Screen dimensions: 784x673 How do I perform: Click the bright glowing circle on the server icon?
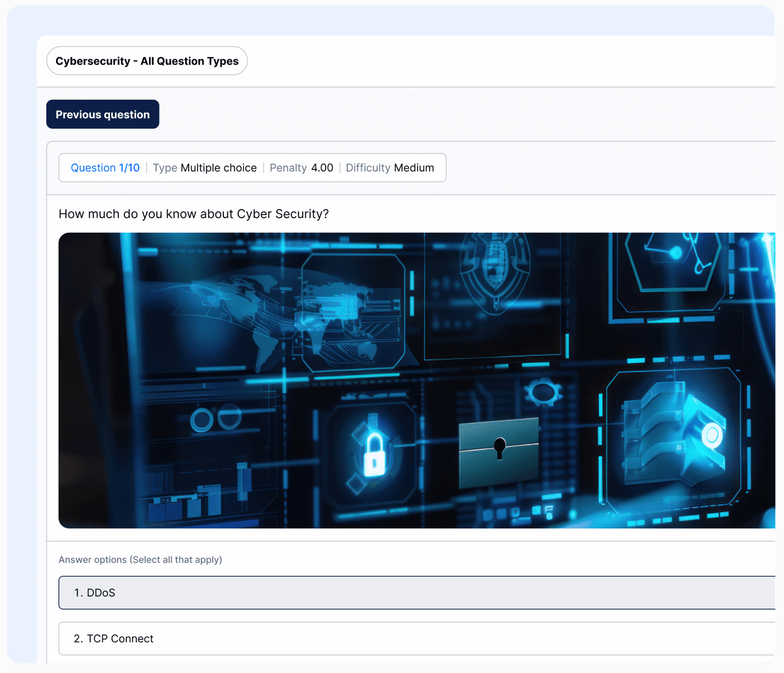coord(711,434)
